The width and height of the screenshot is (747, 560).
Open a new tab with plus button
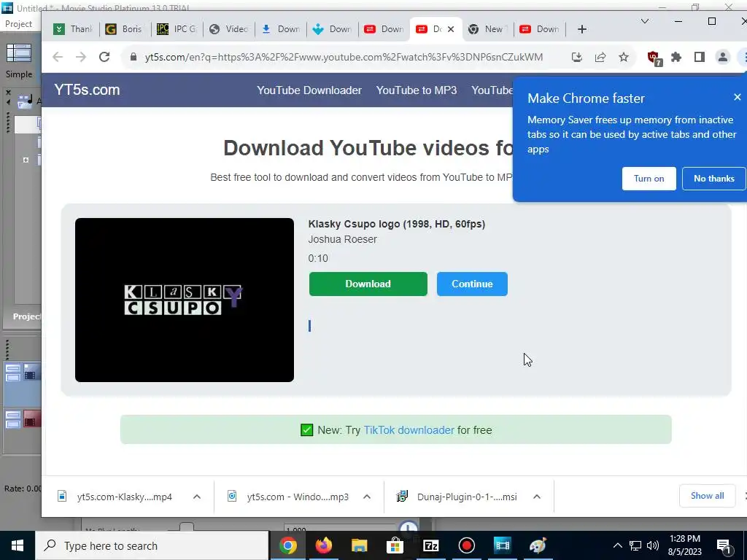581,29
